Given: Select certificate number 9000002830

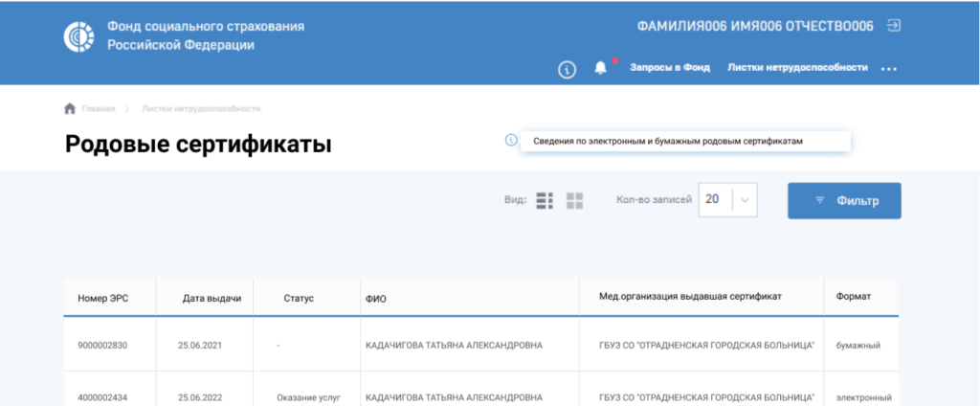Looking at the screenshot, I should (x=102, y=346).
